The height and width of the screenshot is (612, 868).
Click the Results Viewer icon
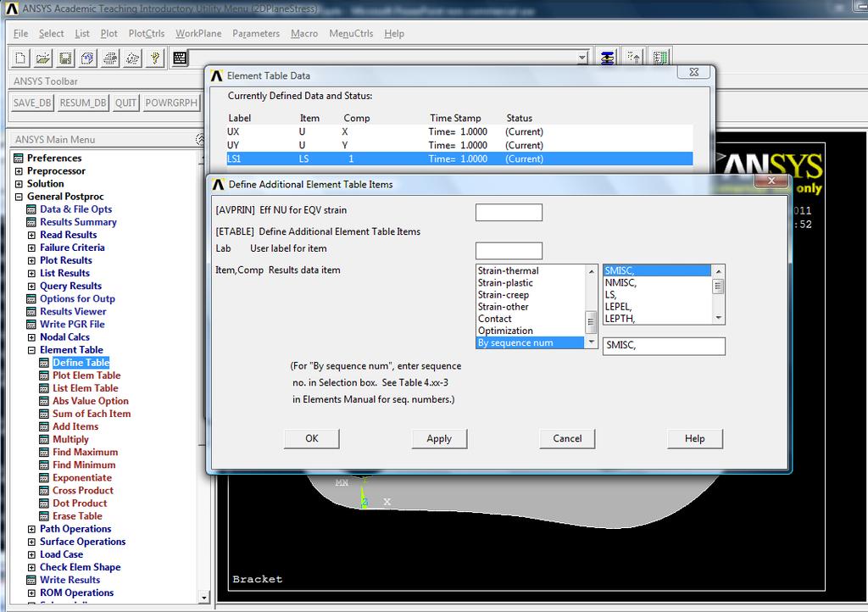[x=31, y=312]
